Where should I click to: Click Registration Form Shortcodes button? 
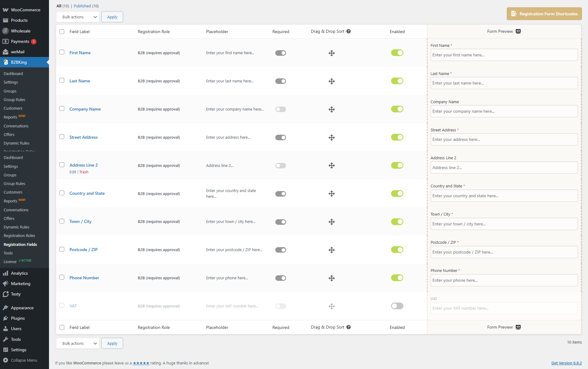tap(544, 14)
